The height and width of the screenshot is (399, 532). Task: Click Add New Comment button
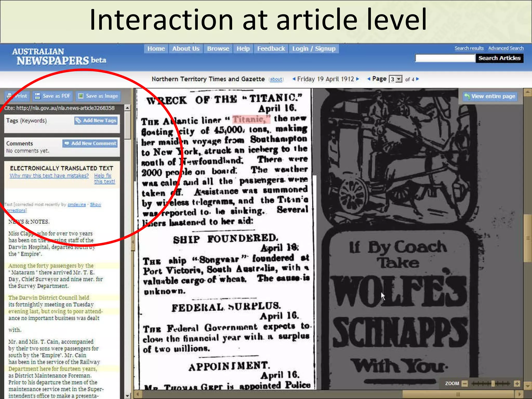(x=90, y=143)
